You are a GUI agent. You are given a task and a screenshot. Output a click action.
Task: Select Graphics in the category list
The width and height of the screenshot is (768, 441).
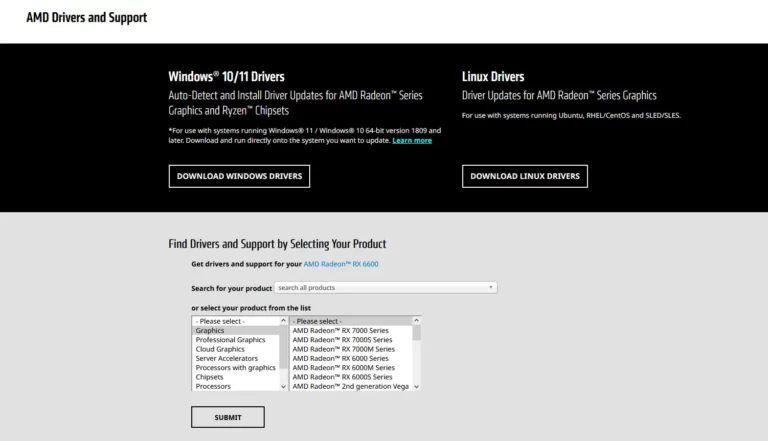236,331
